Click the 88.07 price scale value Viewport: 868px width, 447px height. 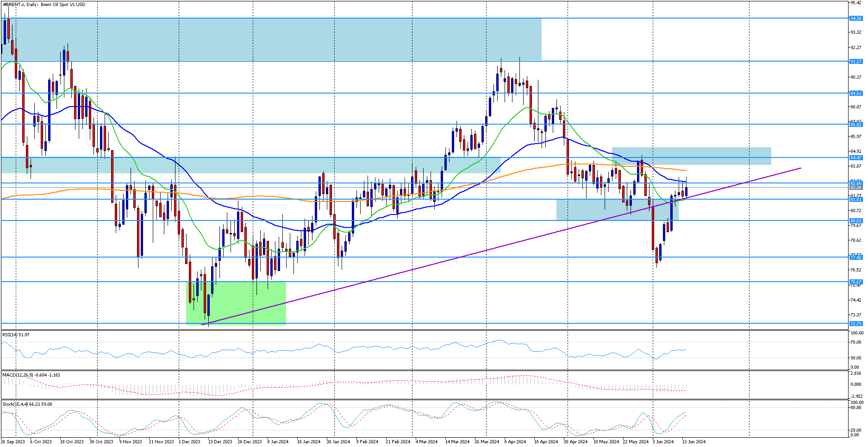coord(856,107)
